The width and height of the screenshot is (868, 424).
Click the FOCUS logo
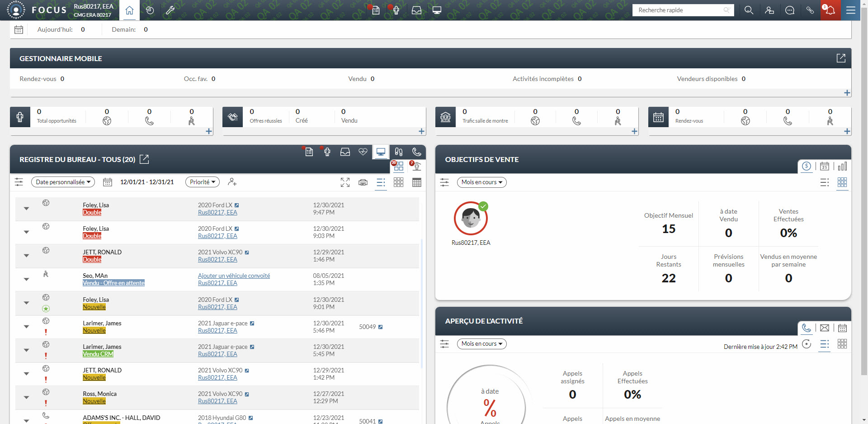37,10
